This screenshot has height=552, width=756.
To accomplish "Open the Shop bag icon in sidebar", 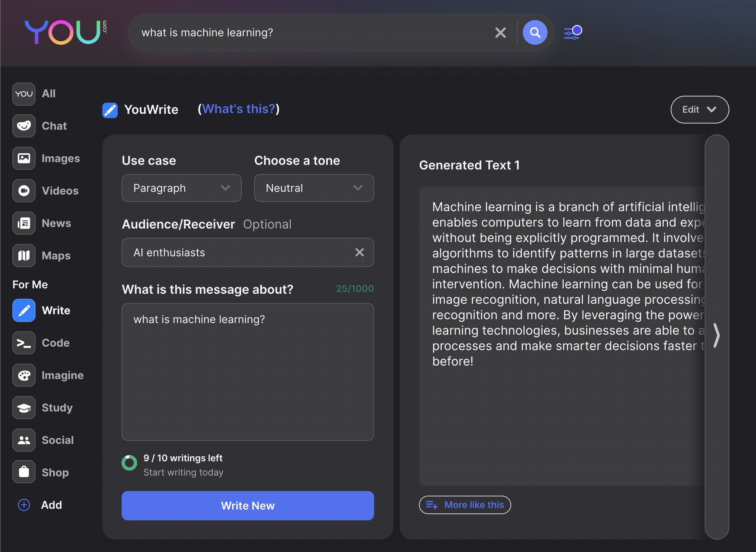I will tap(24, 472).
